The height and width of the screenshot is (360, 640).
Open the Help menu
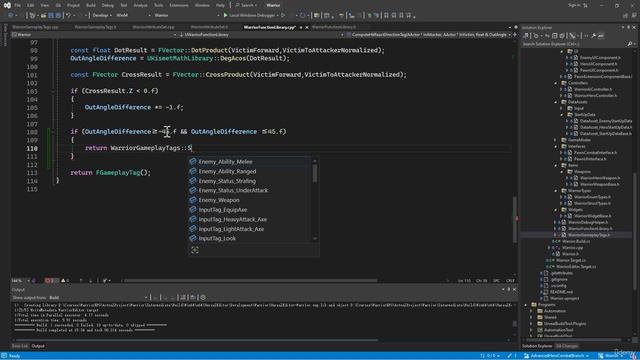pos(220,5)
